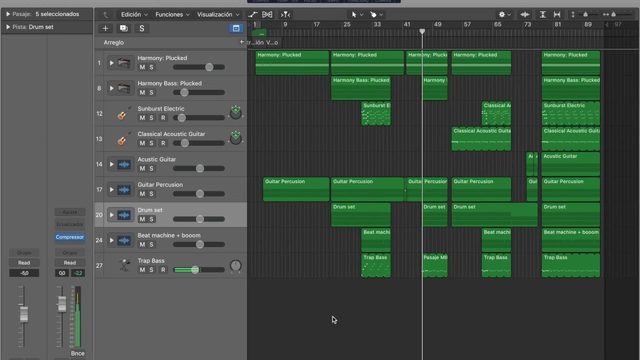Expand the Harmony Bass: Plucked track stack
Image resolution: width=640 pixels, height=360 pixels.
click(x=111, y=88)
